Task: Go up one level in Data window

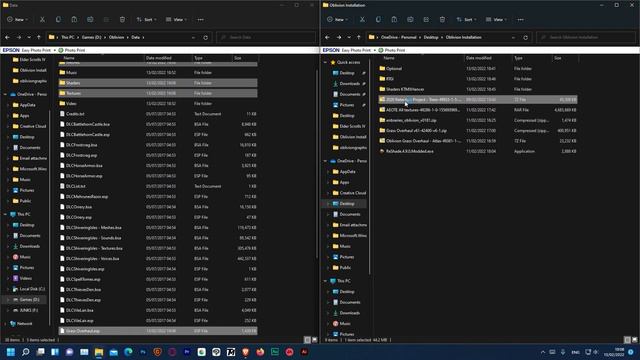Action: coord(39,37)
